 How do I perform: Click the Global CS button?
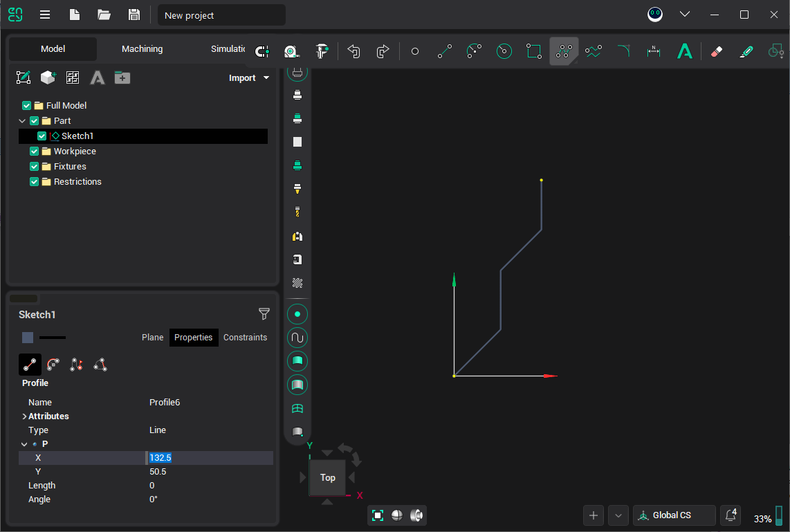[674, 515]
